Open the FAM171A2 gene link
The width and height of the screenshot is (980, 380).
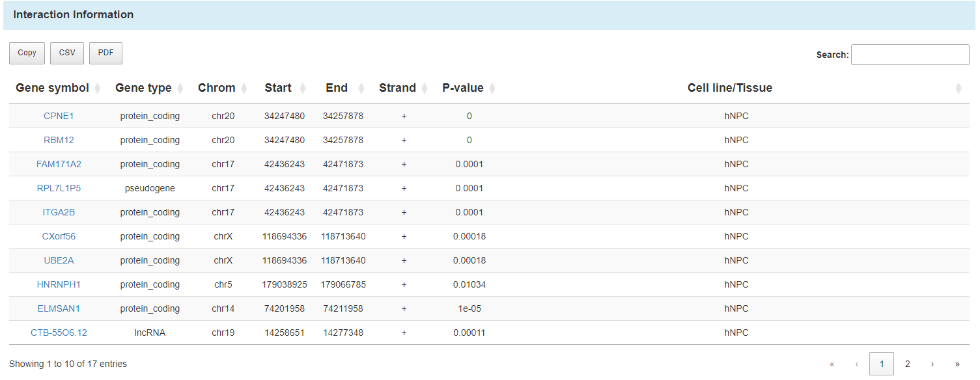coord(59,164)
